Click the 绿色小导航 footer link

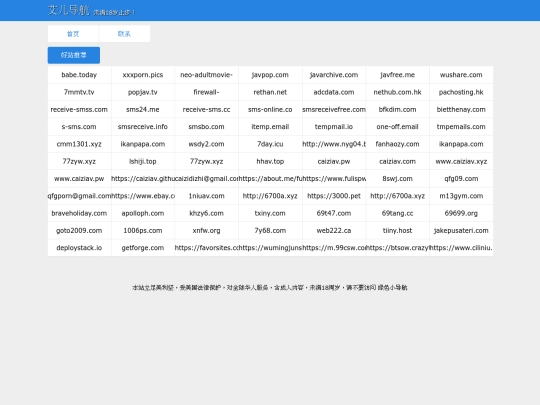point(392,287)
